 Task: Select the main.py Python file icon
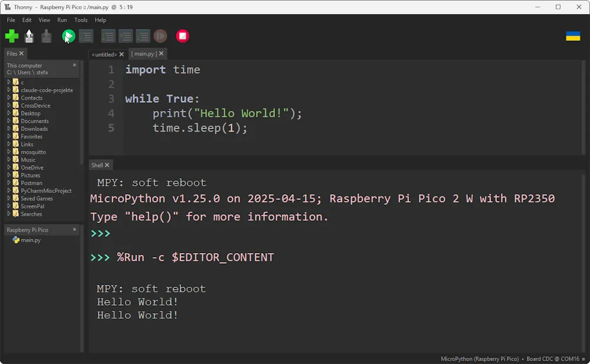[x=16, y=240]
